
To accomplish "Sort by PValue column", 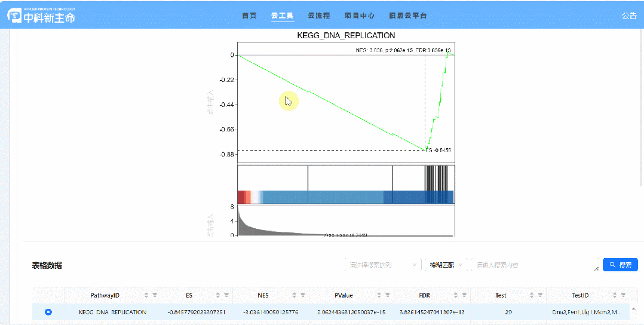I will coord(379,295).
